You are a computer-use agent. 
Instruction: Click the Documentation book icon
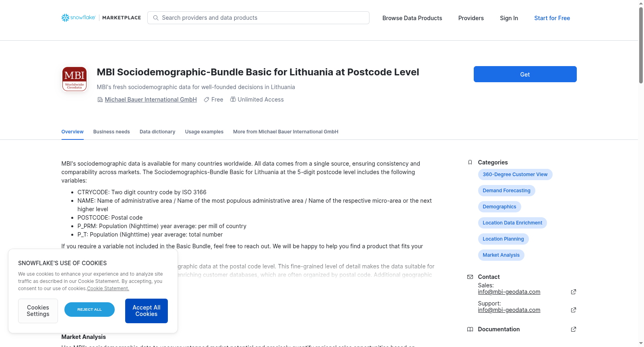pos(470,329)
